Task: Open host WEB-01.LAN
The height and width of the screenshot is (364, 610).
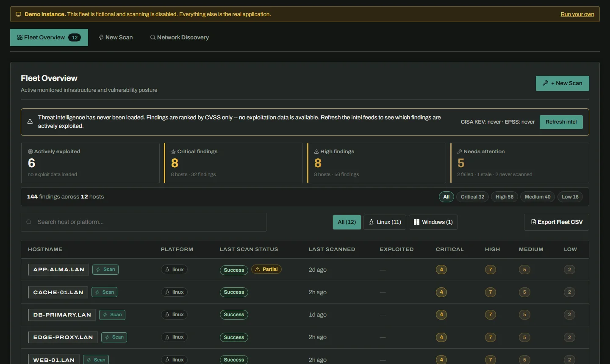Action: (x=54, y=360)
